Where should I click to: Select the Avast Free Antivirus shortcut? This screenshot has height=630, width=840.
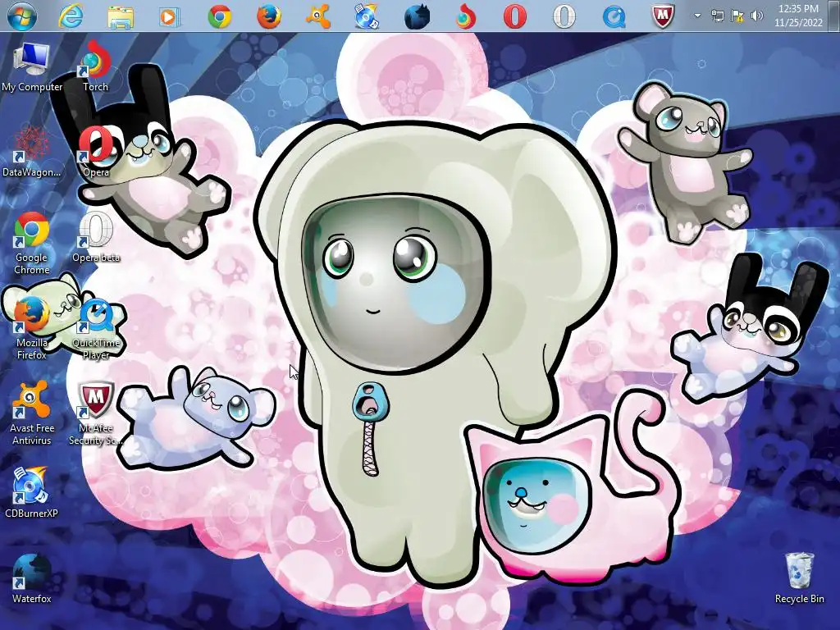pyautogui.click(x=32, y=413)
